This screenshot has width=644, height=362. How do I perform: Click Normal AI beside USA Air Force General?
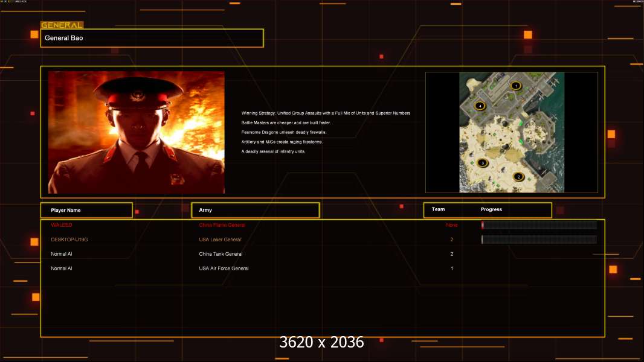[62, 268]
